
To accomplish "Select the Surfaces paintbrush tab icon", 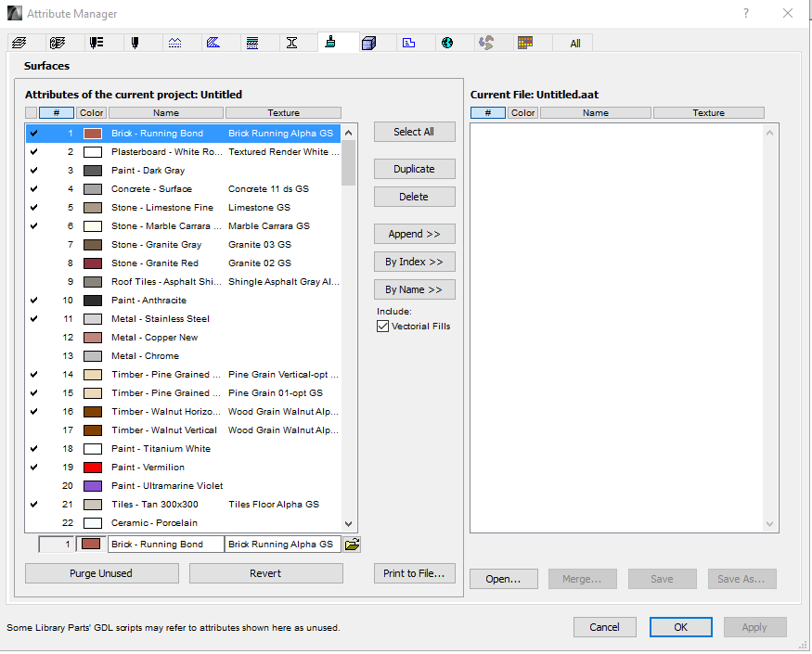I will coord(330,43).
